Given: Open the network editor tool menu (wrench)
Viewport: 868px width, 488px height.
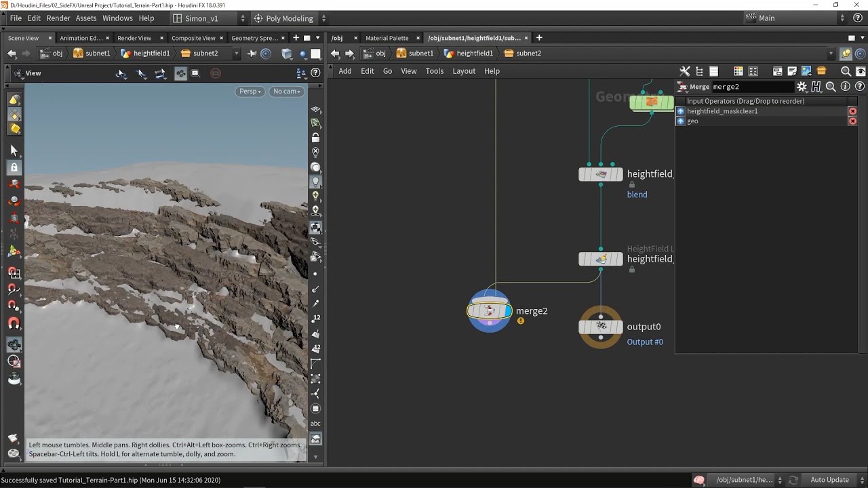Looking at the screenshot, I should coord(685,71).
